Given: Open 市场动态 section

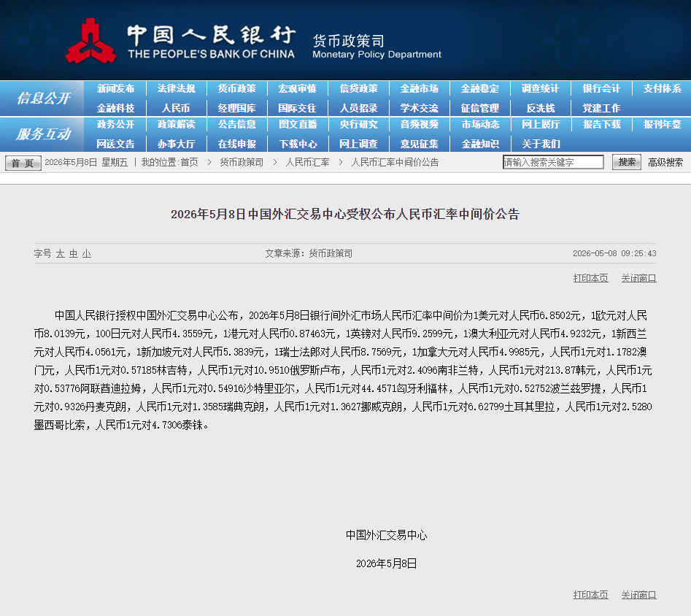Looking at the screenshot, I should [480, 124].
